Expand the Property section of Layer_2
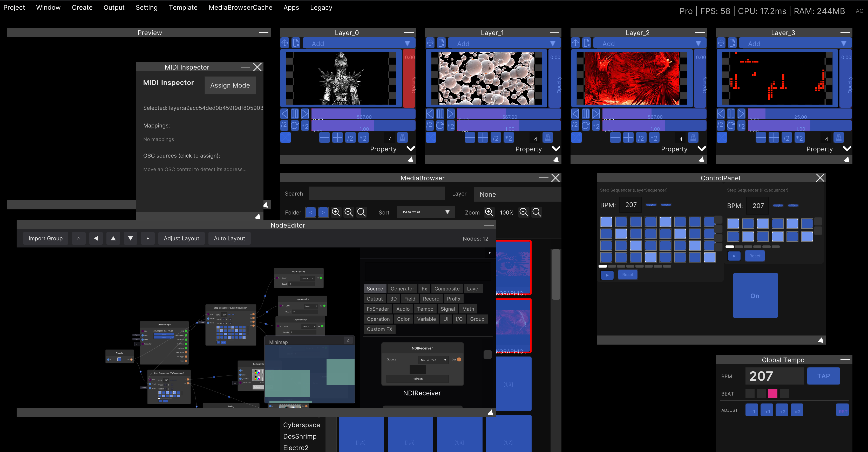The height and width of the screenshot is (452, 868). [x=702, y=149]
